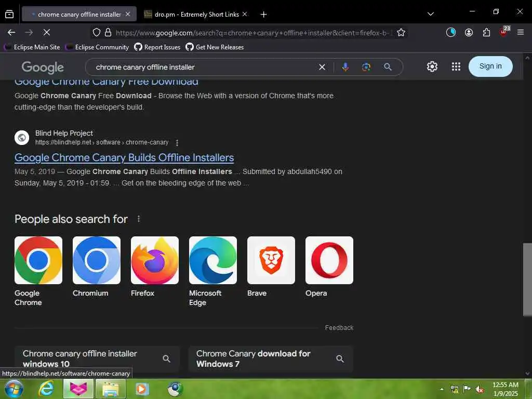
Task: Open the media player taskbar icon
Action: click(142, 389)
